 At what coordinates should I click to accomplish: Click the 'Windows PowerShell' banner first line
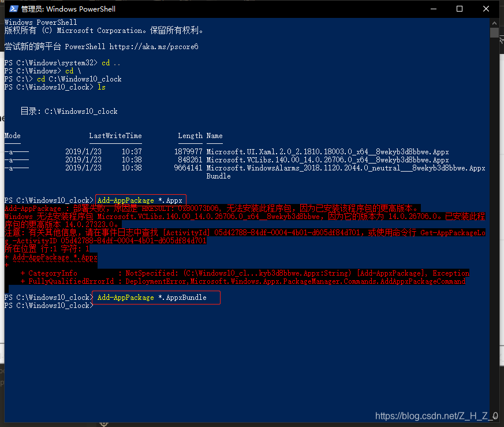[x=41, y=22]
